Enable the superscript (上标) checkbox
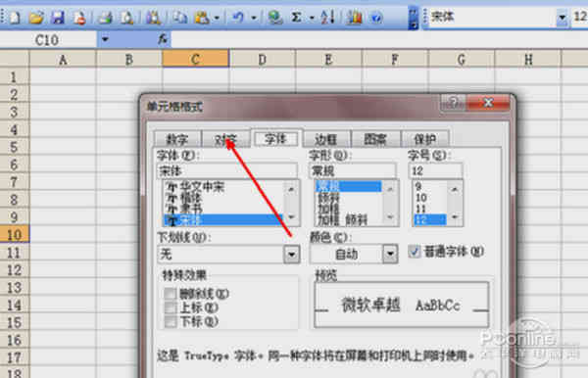588x378 pixels. [x=170, y=307]
